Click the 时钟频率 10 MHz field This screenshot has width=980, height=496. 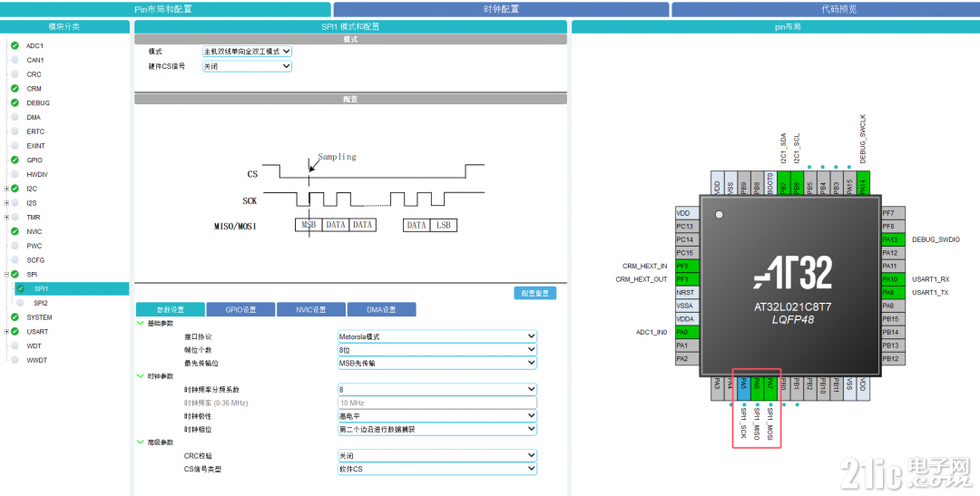click(x=436, y=403)
